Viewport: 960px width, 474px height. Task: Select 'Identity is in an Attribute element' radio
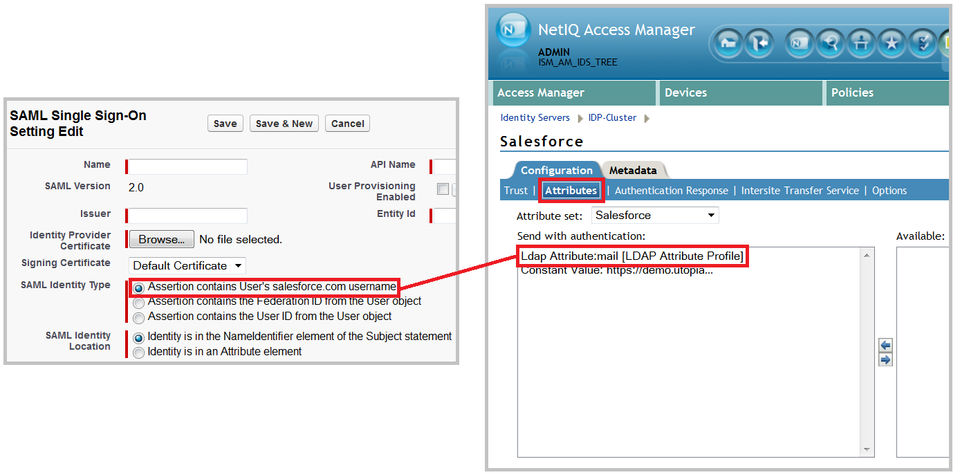click(x=139, y=353)
